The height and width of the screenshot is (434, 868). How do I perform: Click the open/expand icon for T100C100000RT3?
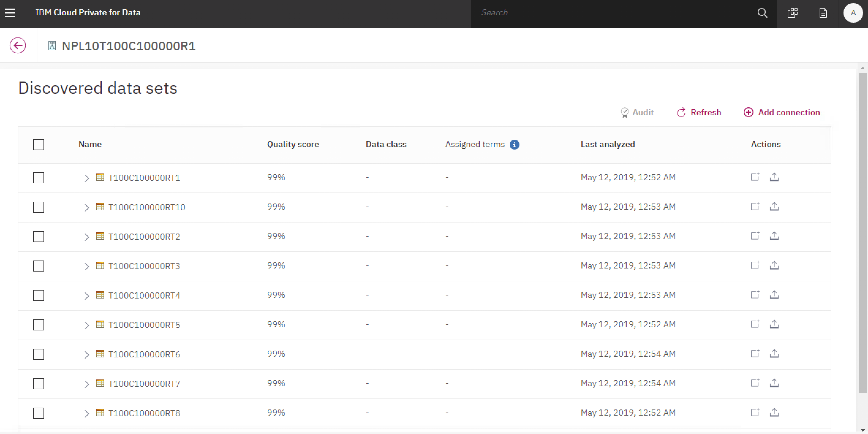[x=86, y=266]
